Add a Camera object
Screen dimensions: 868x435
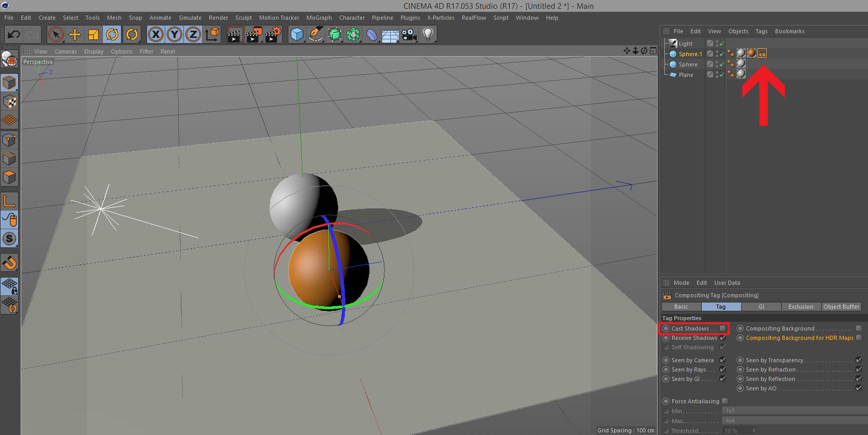tap(409, 35)
